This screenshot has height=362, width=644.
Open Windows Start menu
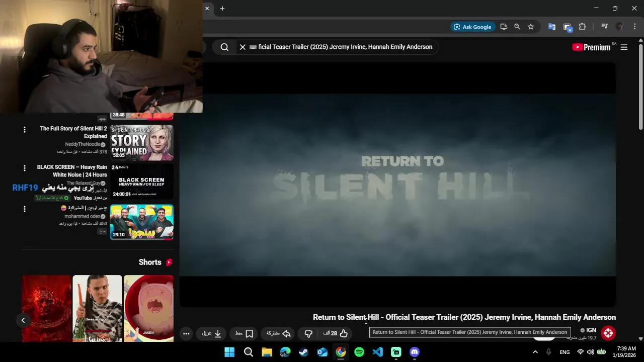[x=229, y=352]
